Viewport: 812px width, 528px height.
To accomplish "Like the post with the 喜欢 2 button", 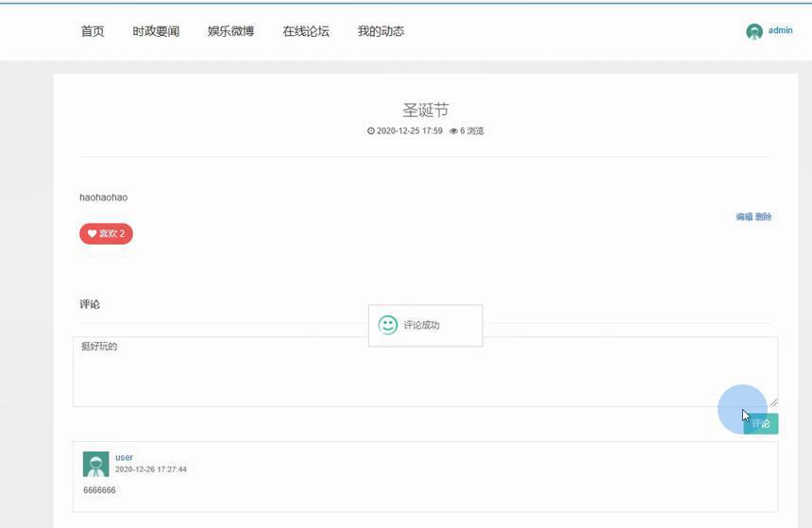I will pyautogui.click(x=106, y=233).
